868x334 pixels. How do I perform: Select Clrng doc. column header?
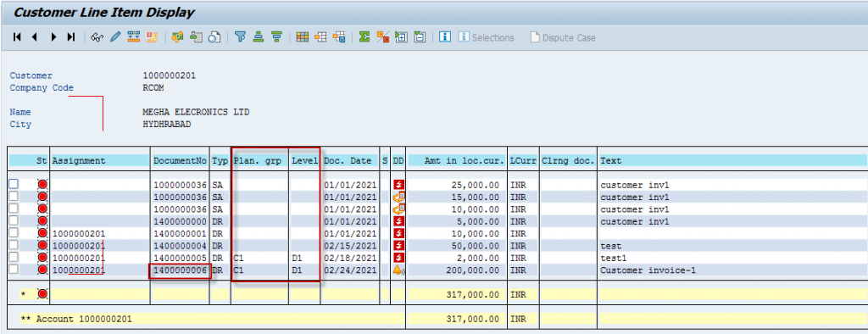(569, 160)
